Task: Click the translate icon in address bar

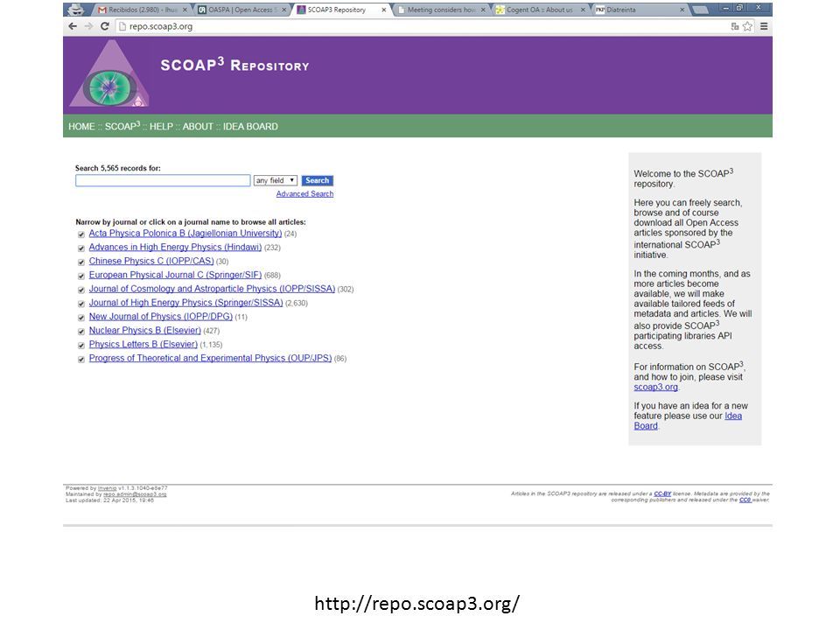Action: (x=735, y=26)
